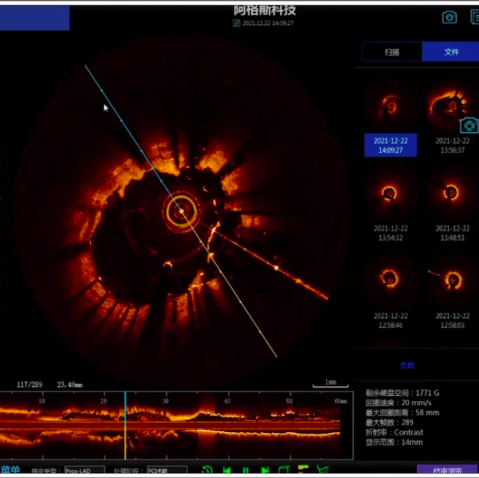479x478 pixels.
Task: Skip to the previous frame
Action: (x=227, y=470)
